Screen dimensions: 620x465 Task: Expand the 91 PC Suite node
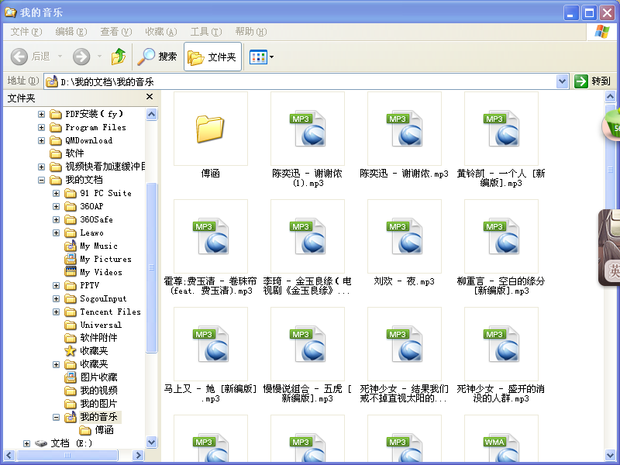pos(56,193)
